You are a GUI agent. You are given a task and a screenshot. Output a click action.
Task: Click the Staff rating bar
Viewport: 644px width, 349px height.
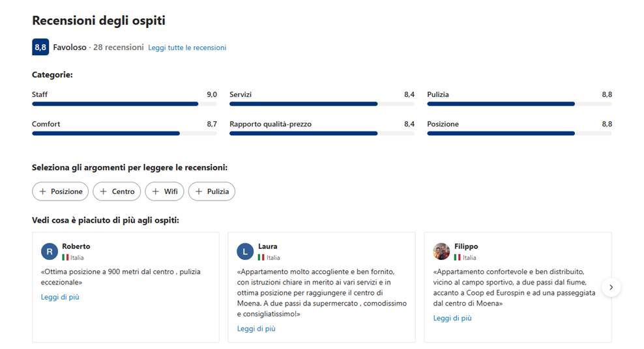[124, 104]
